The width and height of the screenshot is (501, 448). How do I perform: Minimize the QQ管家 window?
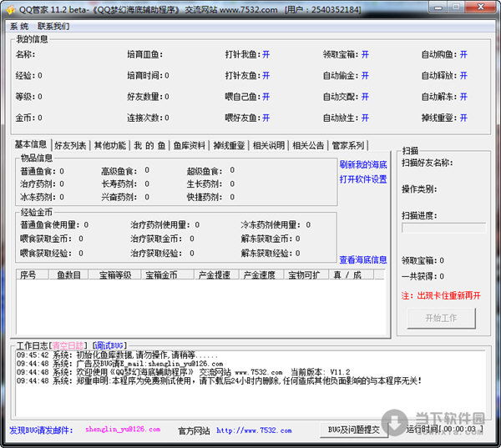pos(438,8)
